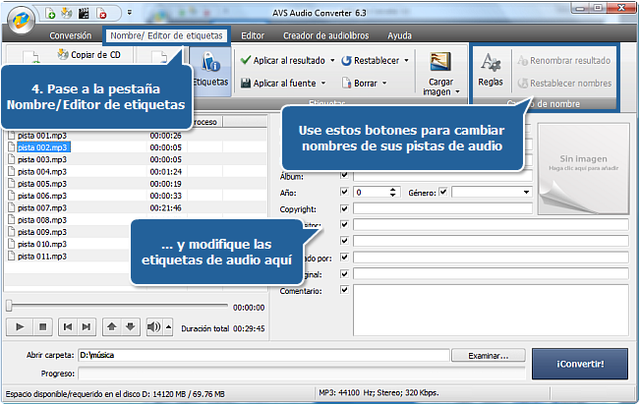Click the ¡Convertir! button
The width and height of the screenshot is (640, 404).
coord(580,364)
